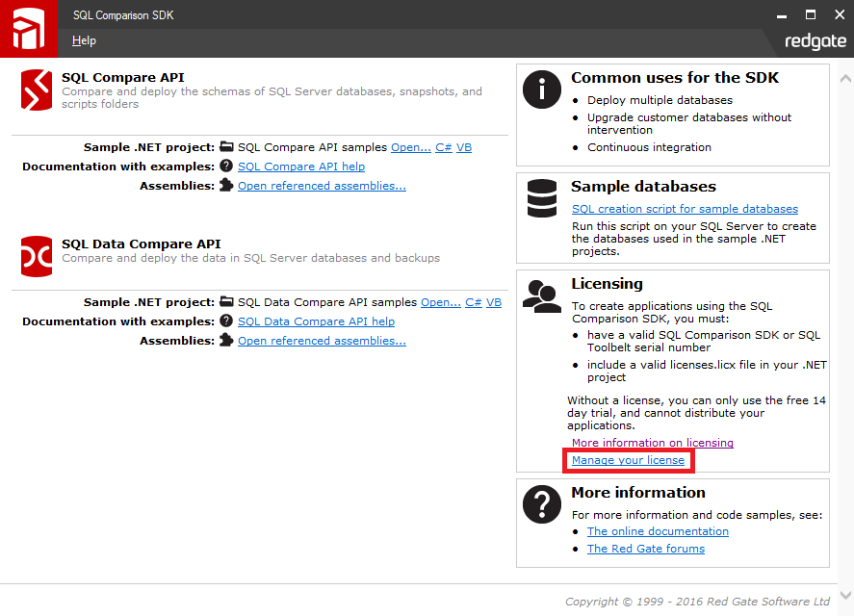The image size is (854, 616).
Task: Open referenced assemblies for SQL Compare API
Action: coord(322,186)
